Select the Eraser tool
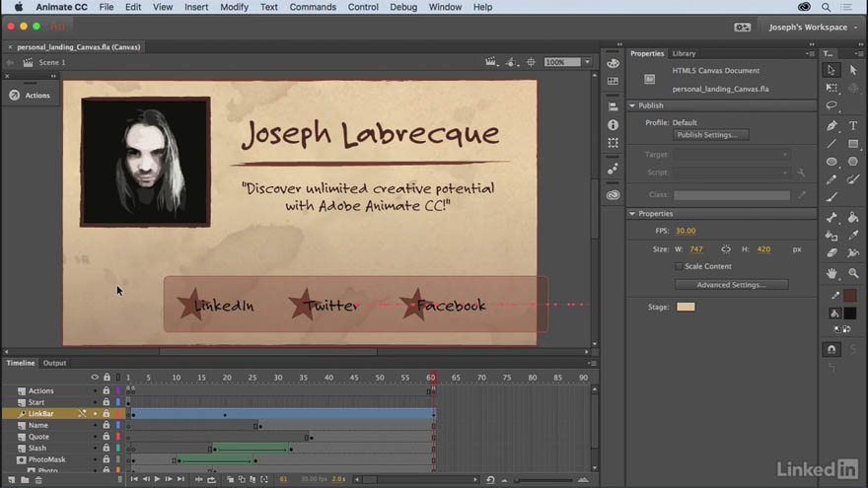868x488 pixels. click(x=832, y=252)
